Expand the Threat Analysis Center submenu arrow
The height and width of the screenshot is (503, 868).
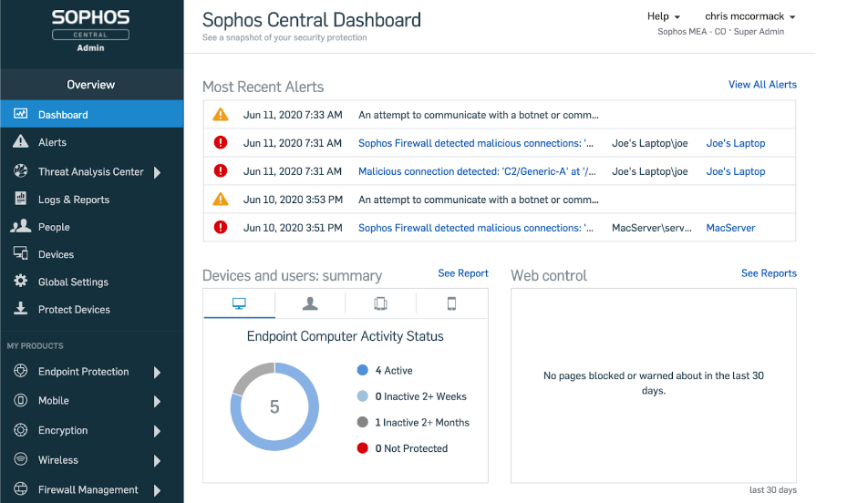(x=157, y=172)
